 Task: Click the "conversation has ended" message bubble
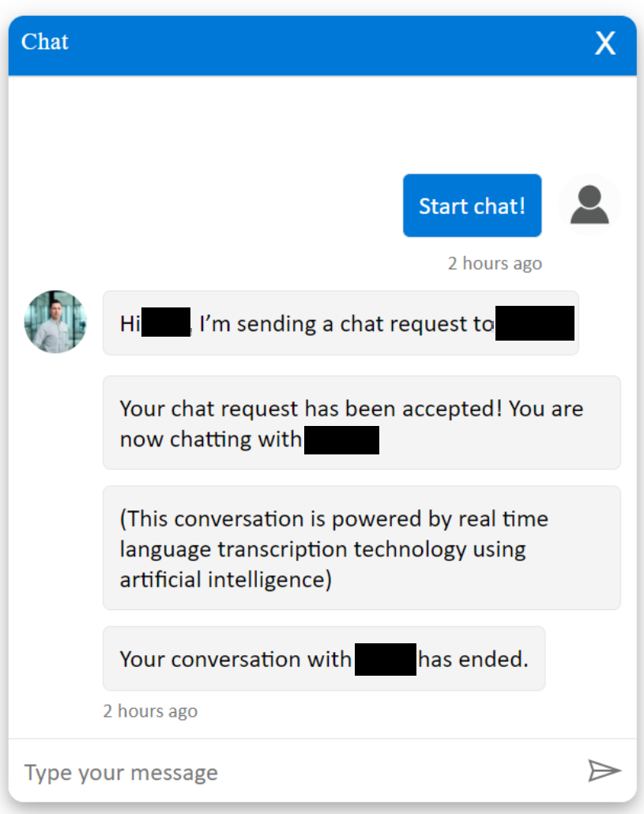point(323,659)
